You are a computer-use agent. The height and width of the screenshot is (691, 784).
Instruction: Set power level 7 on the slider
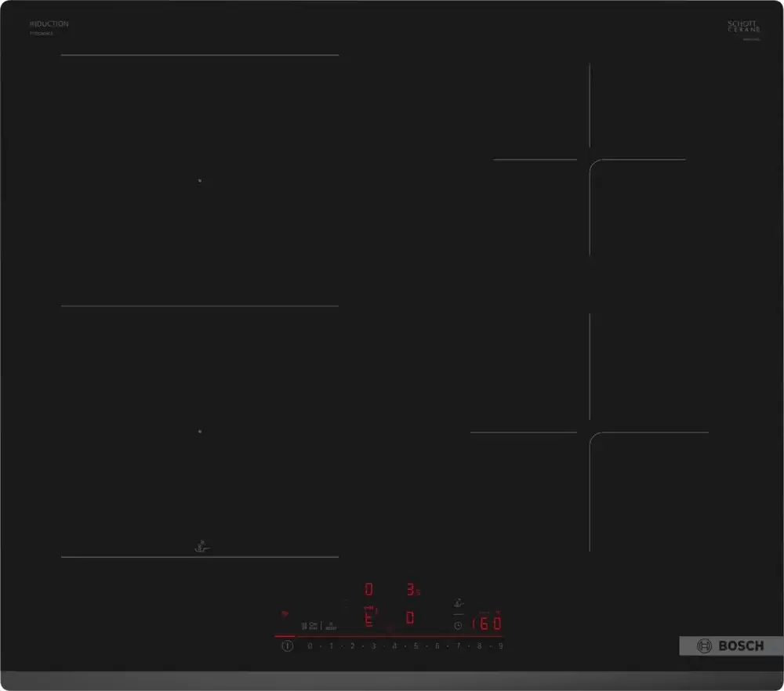click(458, 646)
